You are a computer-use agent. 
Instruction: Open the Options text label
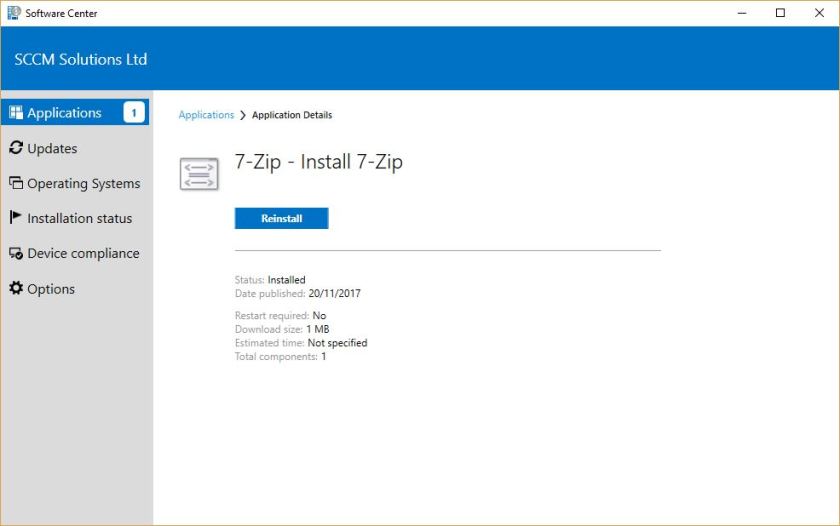pyautogui.click(x=51, y=289)
